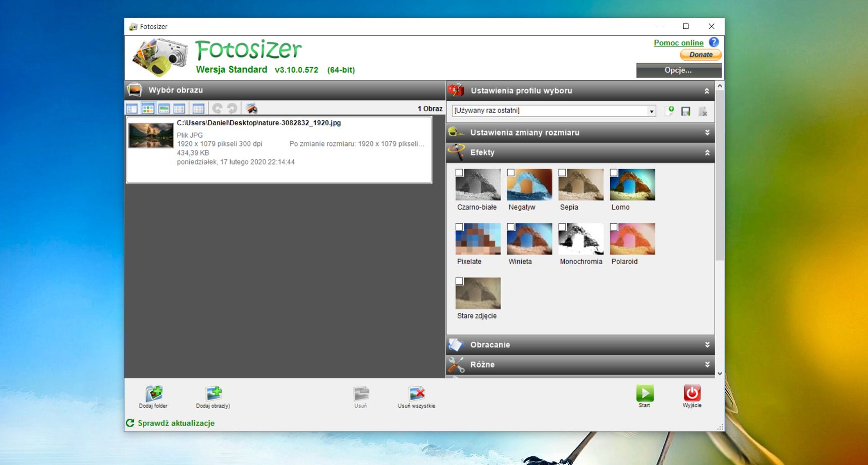Click the green Start play icon
Image resolution: width=868 pixels, height=465 pixels.
click(645, 393)
